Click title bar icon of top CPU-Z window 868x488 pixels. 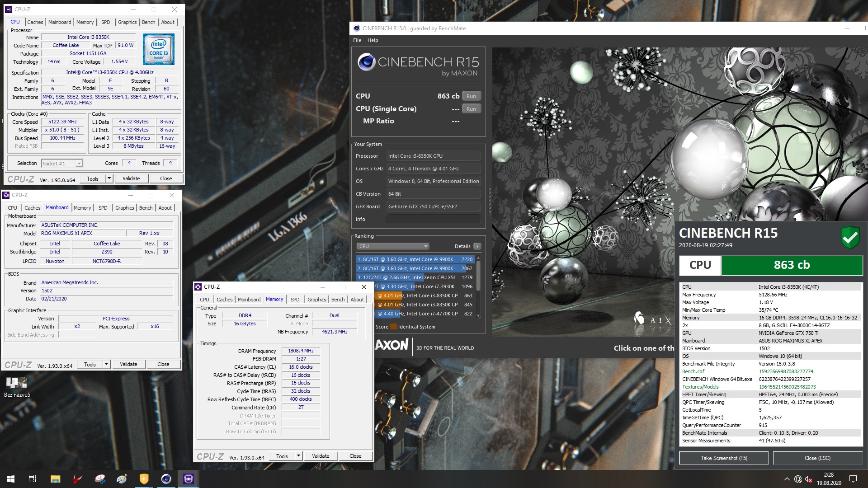click(9, 9)
